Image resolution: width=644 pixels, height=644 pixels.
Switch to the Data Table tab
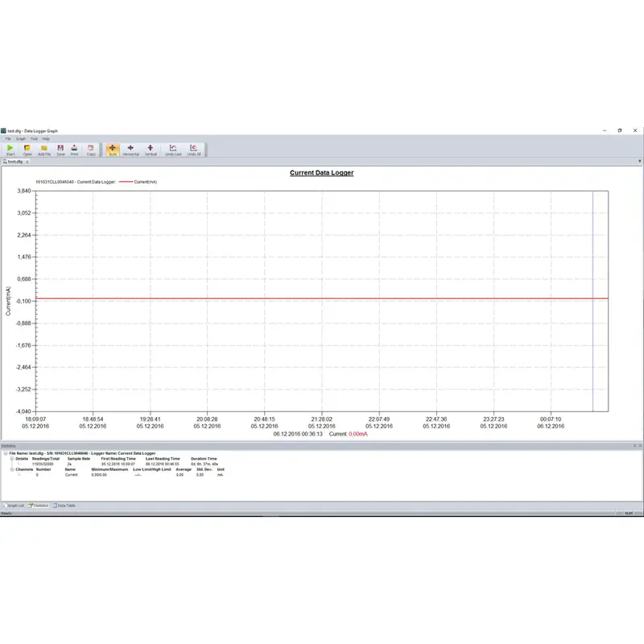pyautogui.click(x=64, y=506)
